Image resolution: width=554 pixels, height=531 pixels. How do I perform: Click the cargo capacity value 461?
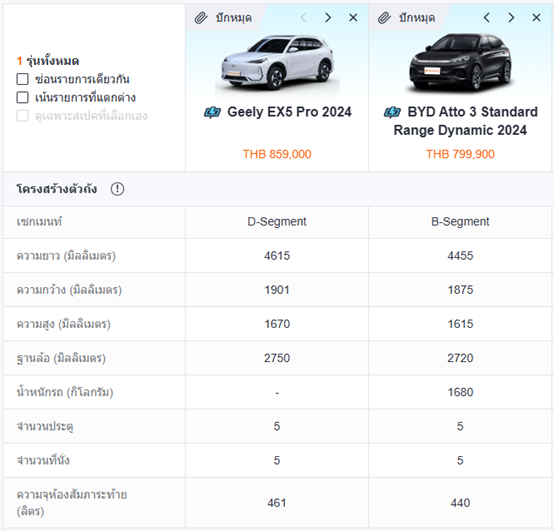[277, 502]
